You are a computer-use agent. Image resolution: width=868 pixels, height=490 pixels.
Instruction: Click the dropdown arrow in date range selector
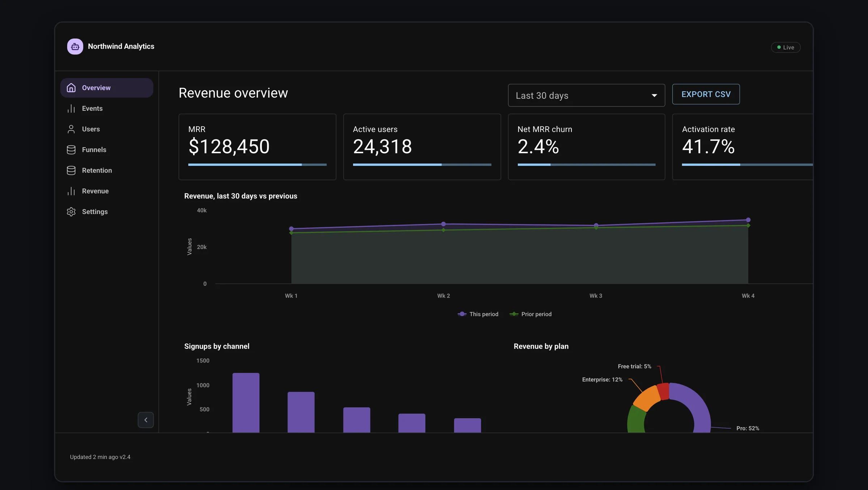coord(654,95)
